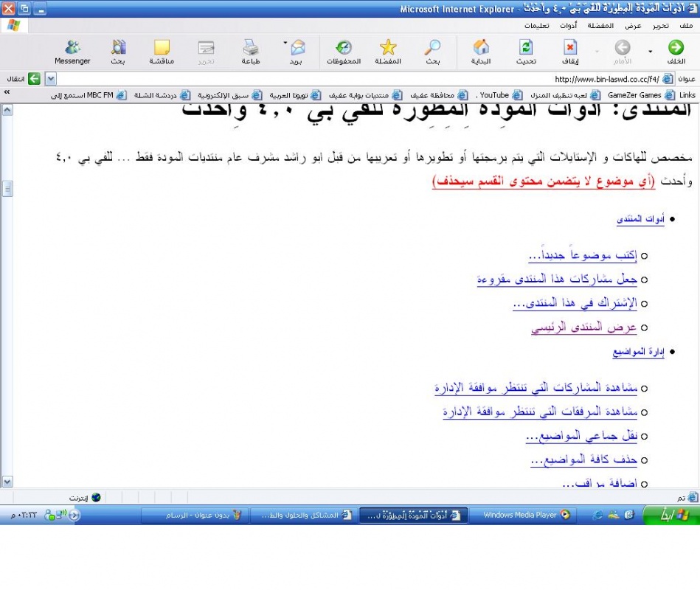The width and height of the screenshot is (700, 590).
Task: Click the Print (طباعة) printer icon
Action: coord(251,49)
